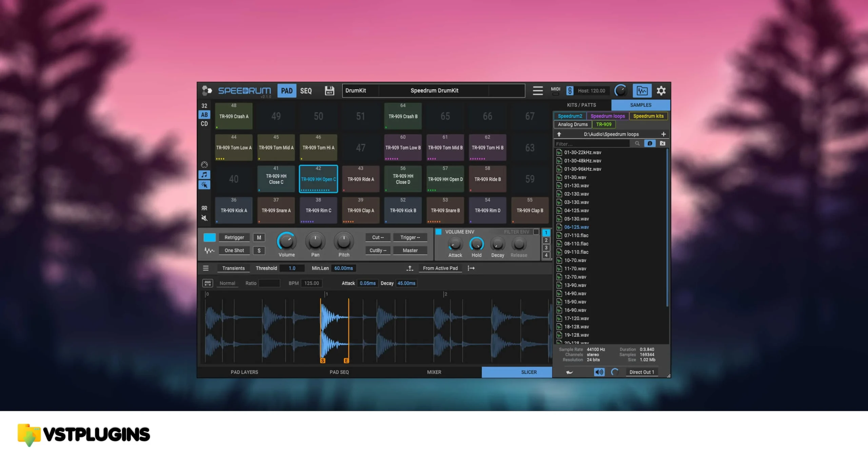Select the TR-909 folder bookmark

(x=604, y=124)
